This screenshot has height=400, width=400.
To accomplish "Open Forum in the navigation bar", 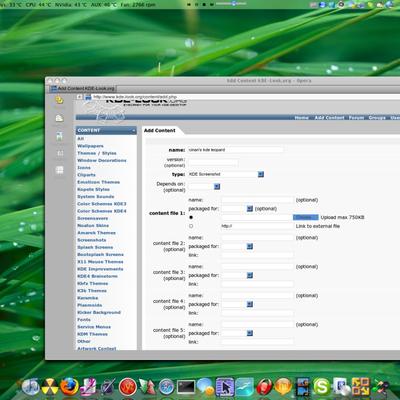I will pyautogui.click(x=356, y=118).
